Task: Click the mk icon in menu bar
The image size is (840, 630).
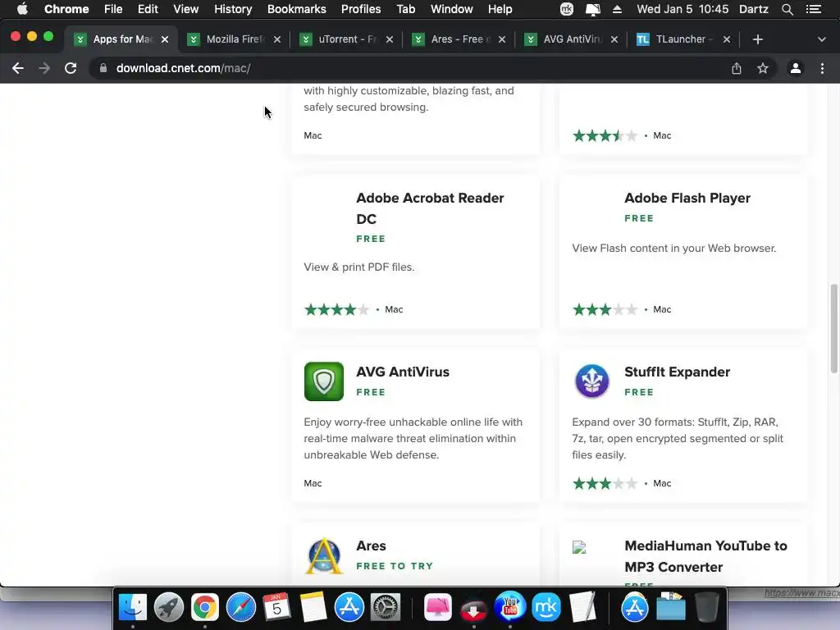Action: [567, 9]
